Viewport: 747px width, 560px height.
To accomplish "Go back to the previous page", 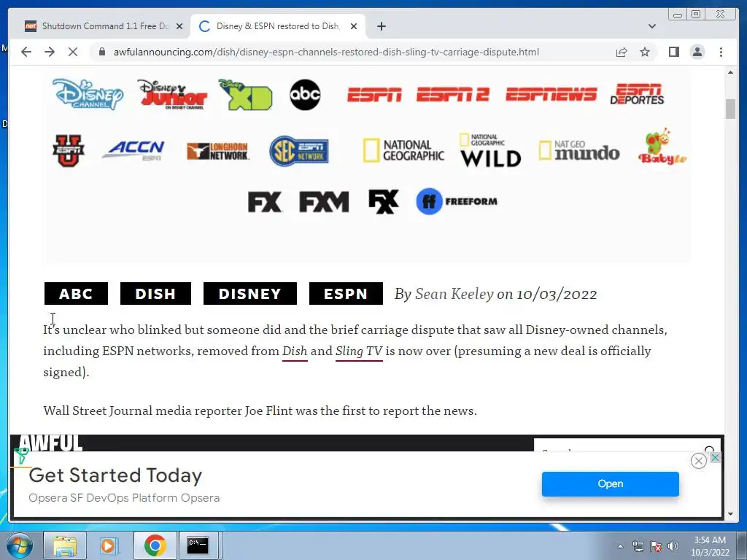I will coord(26,52).
